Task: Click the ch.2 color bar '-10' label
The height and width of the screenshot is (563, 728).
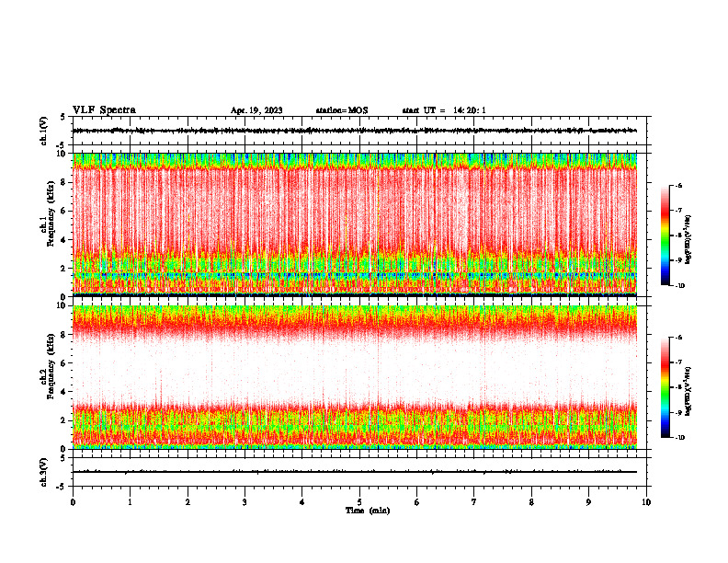Action: (x=679, y=438)
